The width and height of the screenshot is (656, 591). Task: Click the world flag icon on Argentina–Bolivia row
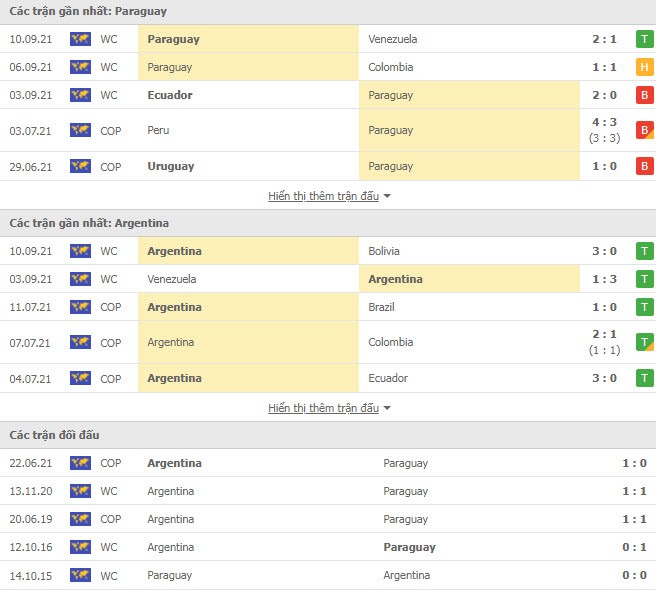coord(80,251)
